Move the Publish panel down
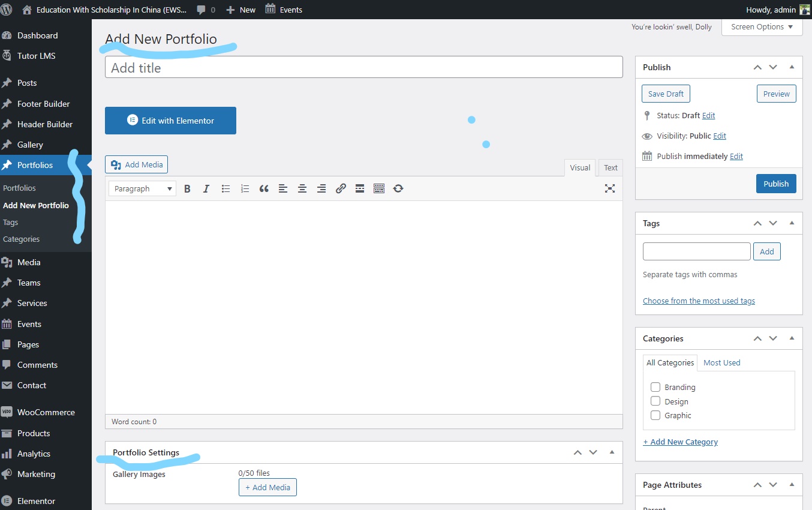 773,67
